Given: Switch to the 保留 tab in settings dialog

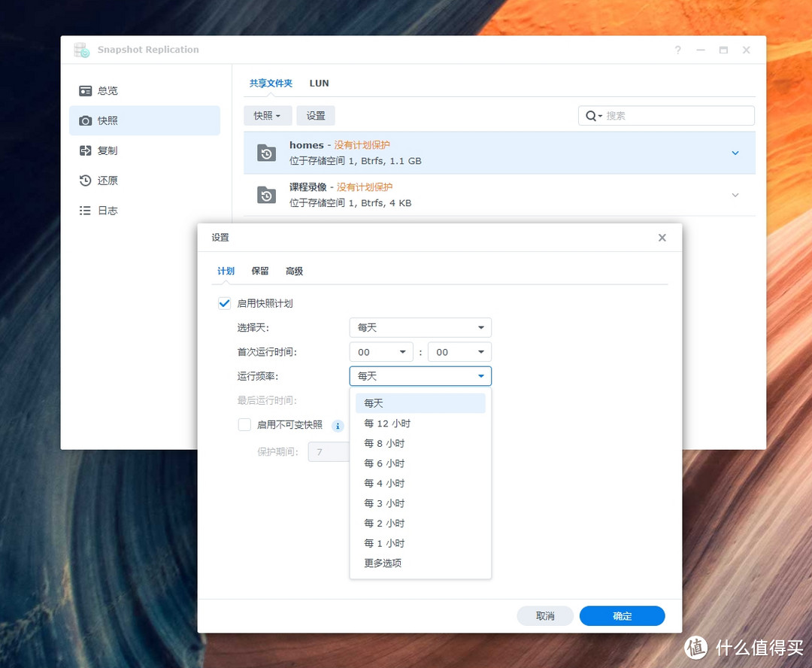Looking at the screenshot, I should 259,271.
